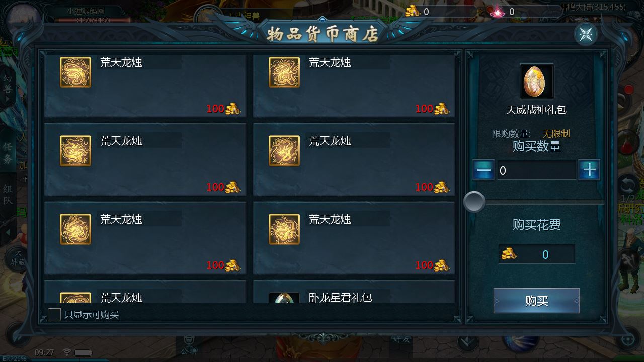
Task: Pick the second-row right 荒天龙烛 icon
Action: click(284, 151)
